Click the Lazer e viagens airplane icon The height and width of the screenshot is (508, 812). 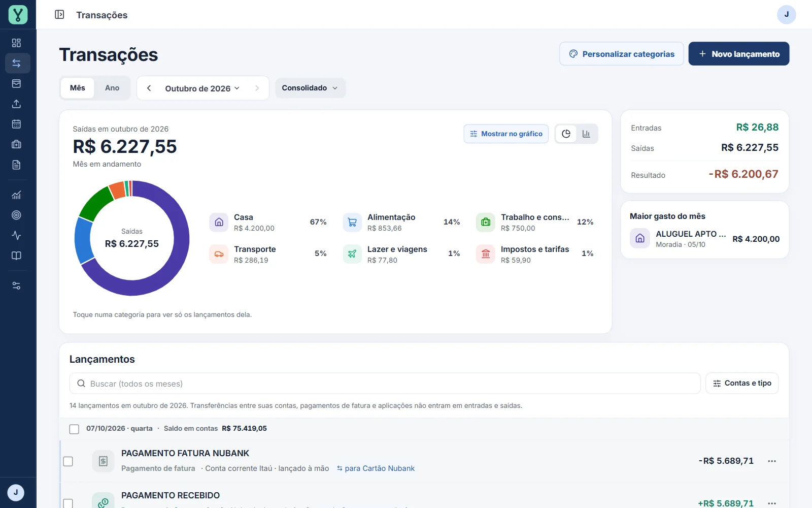click(352, 254)
